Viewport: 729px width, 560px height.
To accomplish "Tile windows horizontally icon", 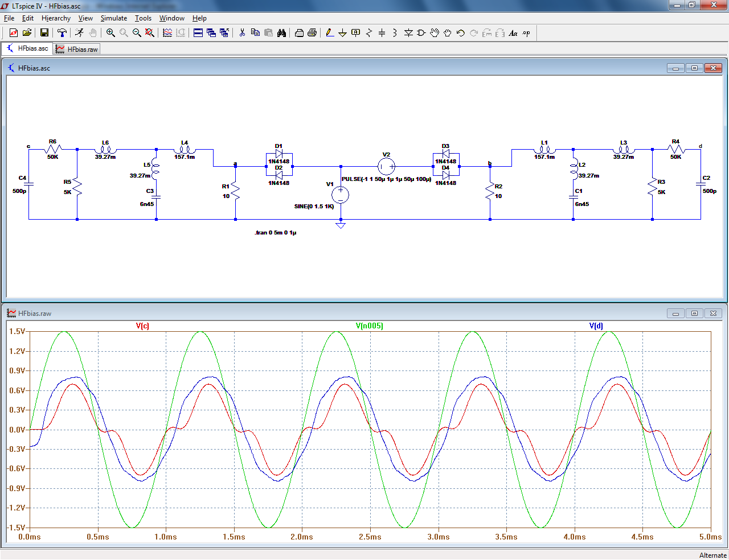I will point(198,33).
